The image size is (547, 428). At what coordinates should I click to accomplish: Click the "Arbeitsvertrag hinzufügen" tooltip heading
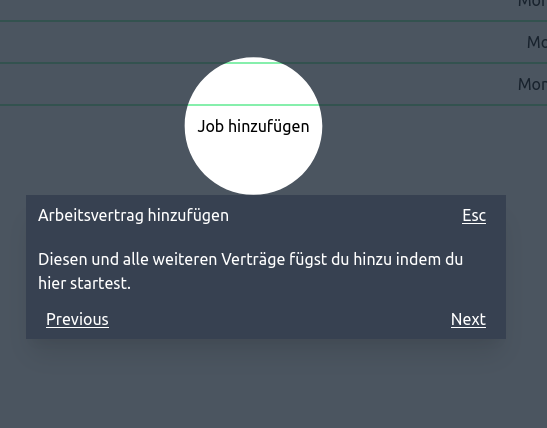pos(133,215)
